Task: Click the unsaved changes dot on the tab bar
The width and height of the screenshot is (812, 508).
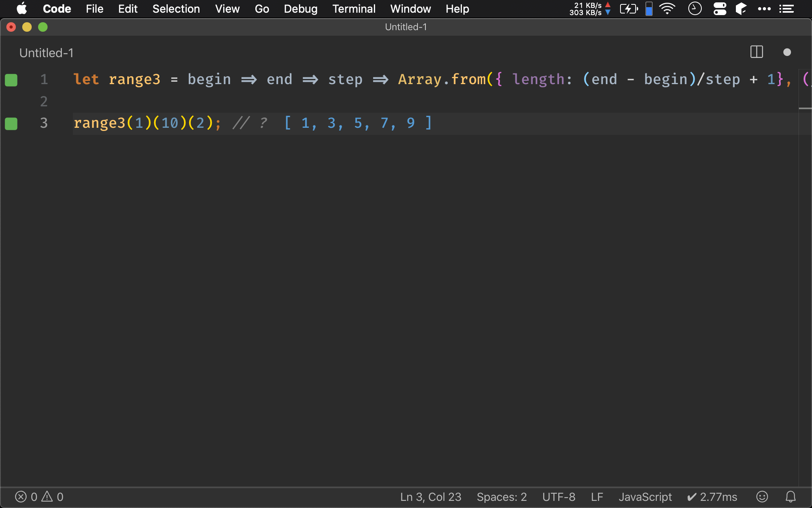Action: pos(787,52)
